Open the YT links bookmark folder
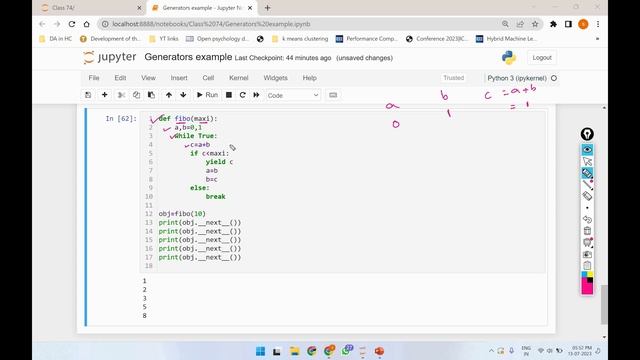Screen dimensions: 640x360 coord(164,39)
